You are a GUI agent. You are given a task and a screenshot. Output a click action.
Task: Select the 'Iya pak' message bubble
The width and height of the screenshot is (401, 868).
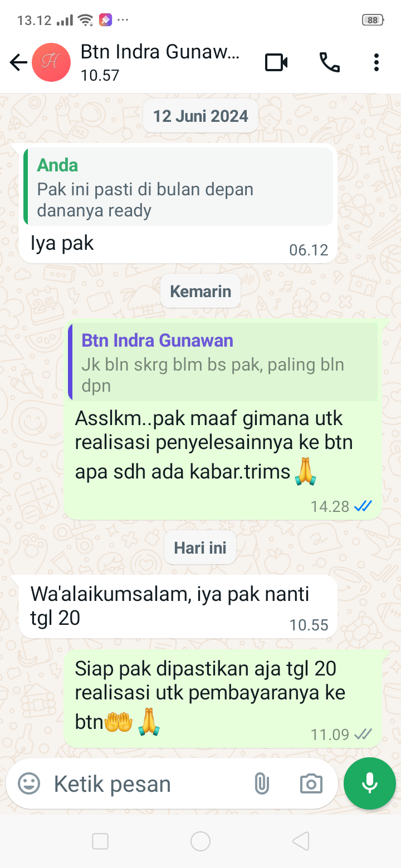(178, 204)
